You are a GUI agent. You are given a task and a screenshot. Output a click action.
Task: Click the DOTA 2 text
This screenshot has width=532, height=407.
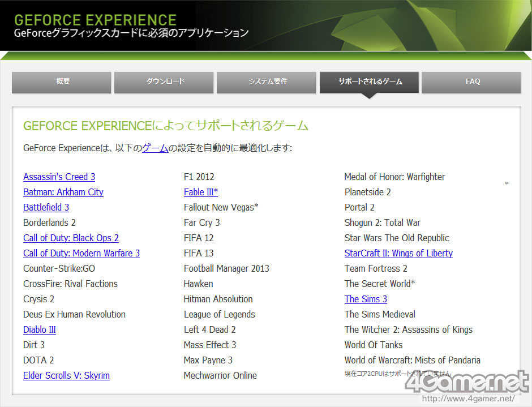38,360
